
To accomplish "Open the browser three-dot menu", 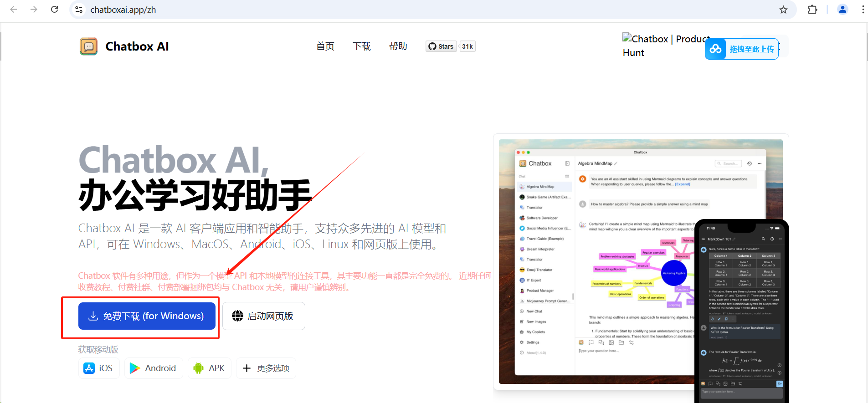I will [863, 10].
